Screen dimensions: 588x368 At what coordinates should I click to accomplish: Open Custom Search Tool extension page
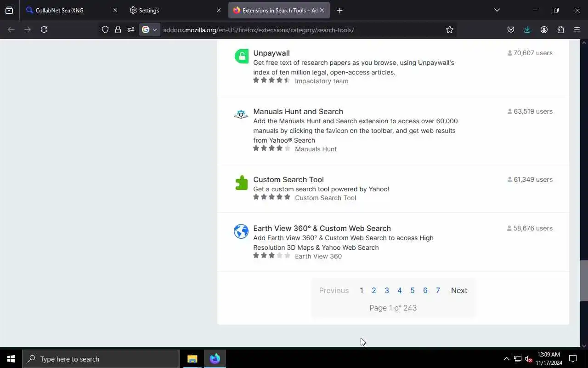point(288,179)
